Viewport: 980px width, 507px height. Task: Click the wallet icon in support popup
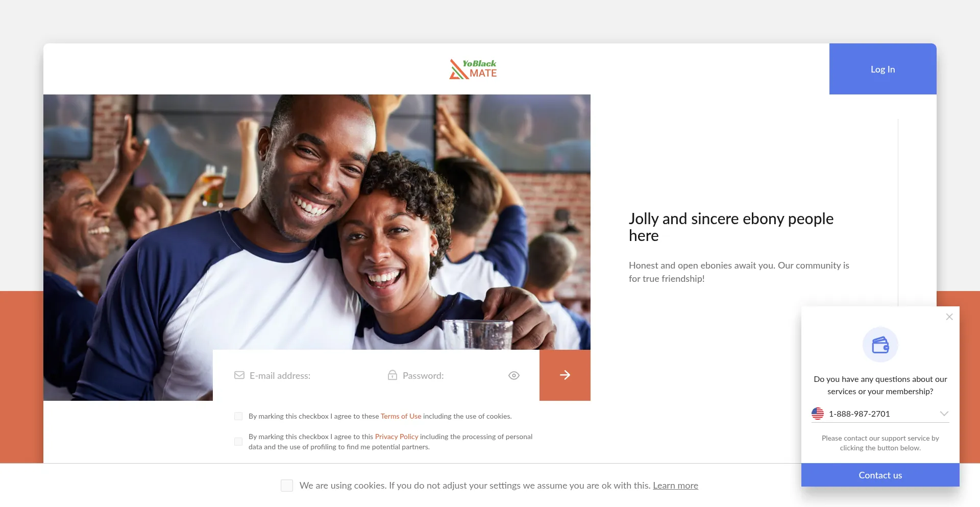pyautogui.click(x=880, y=345)
